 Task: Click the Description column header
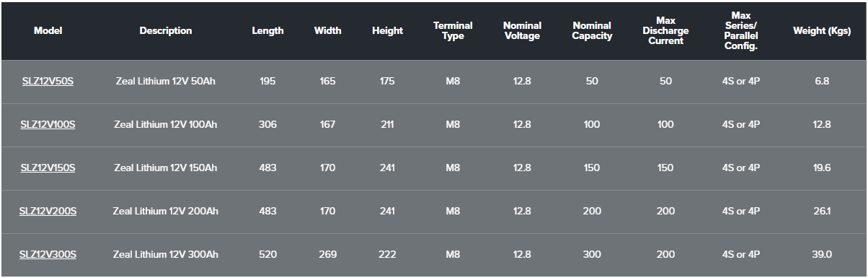(x=166, y=31)
